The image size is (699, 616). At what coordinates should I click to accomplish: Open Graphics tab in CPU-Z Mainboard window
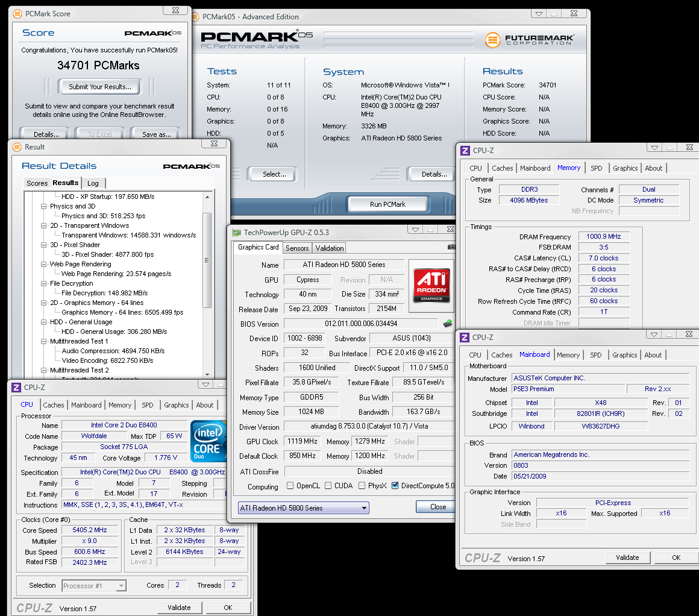[x=624, y=355]
